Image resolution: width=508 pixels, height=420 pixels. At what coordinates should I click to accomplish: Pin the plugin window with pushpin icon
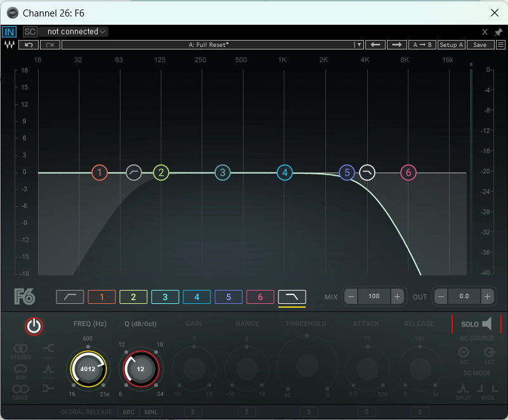(x=498, y=32)
